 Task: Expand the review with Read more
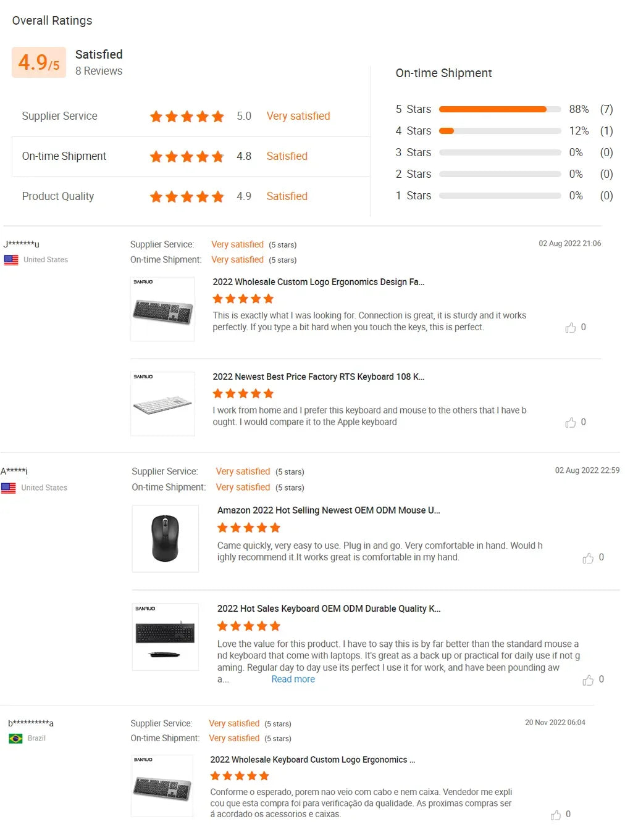tap(293, 679)
